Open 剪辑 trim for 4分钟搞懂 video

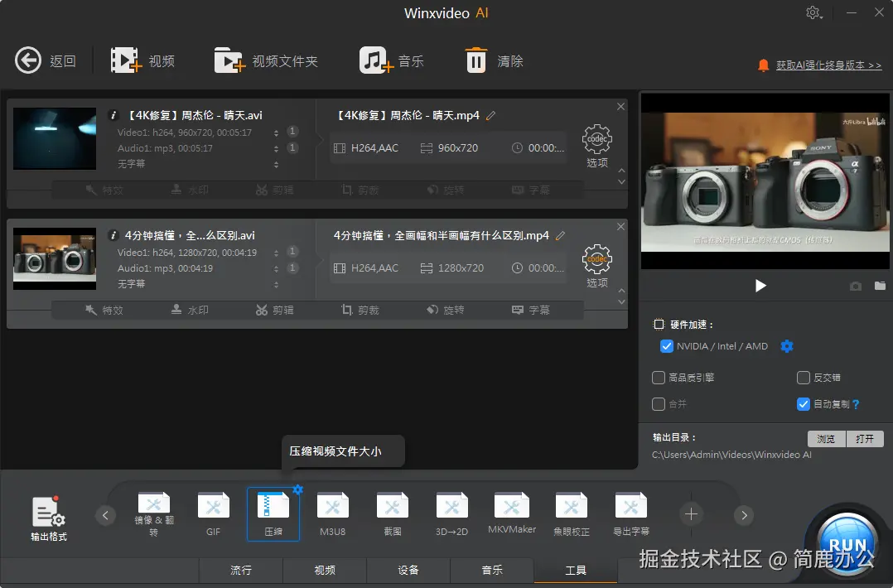(274, 311)
